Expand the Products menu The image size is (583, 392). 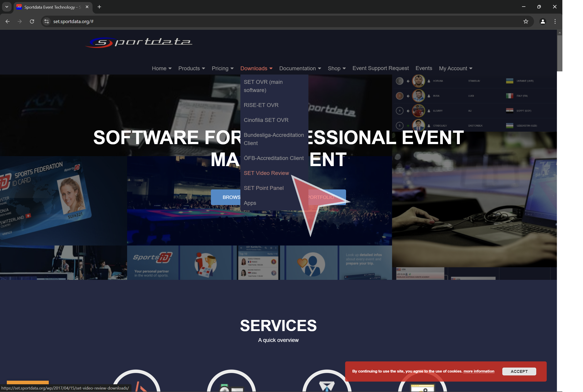(192, 68)
